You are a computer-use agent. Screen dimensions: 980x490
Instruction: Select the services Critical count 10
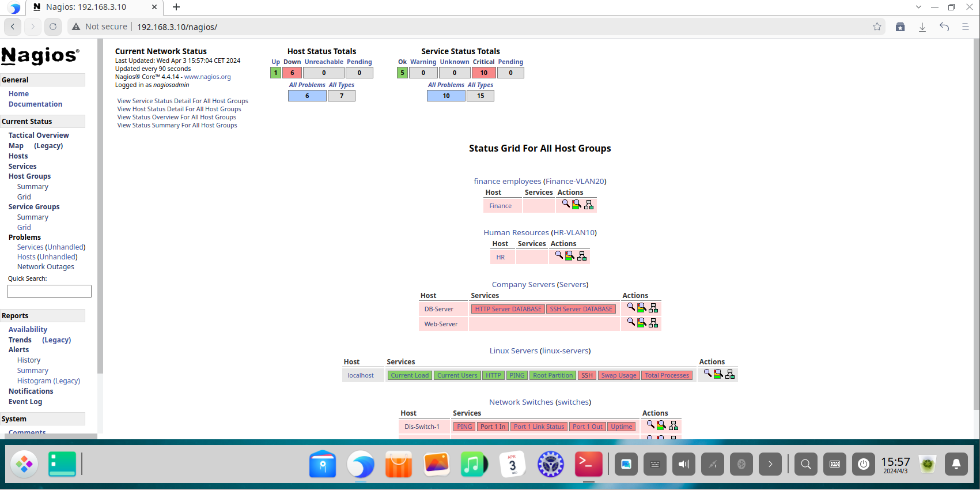484,73
